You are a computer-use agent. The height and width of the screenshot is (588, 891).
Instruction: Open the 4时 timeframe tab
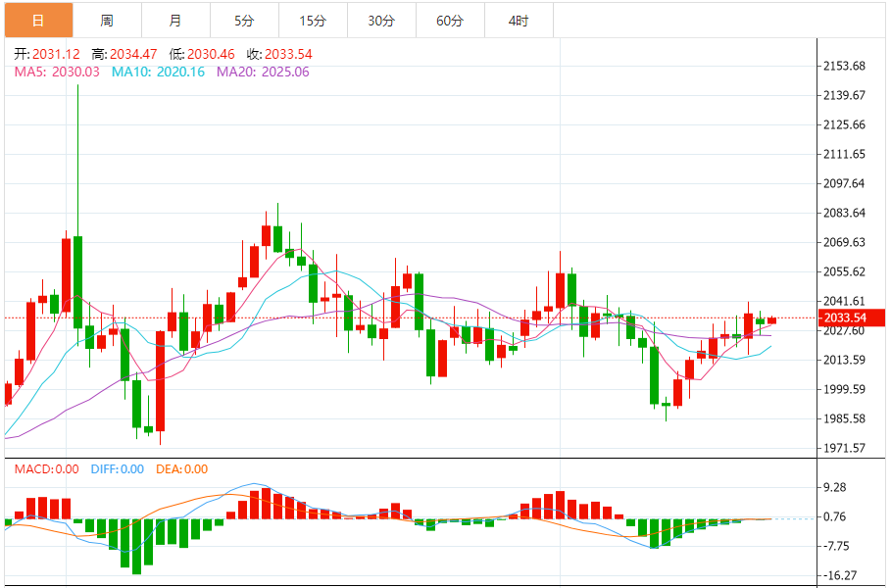point(519,21)
